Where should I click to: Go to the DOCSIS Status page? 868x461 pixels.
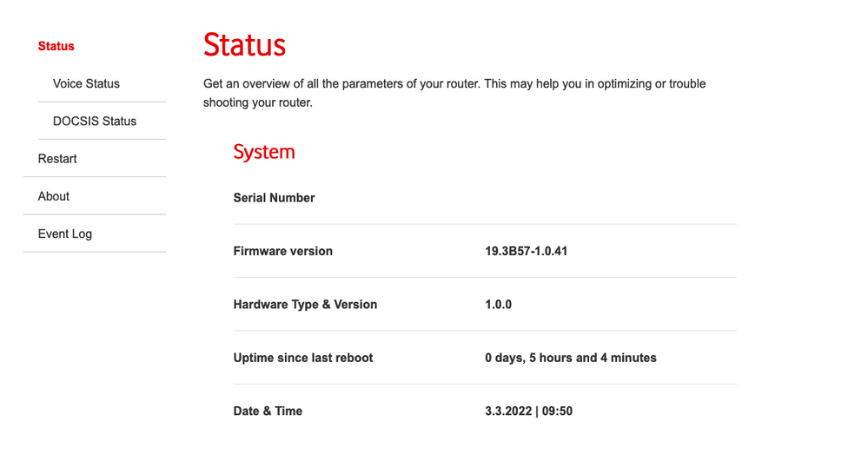(x=94, y=121)
